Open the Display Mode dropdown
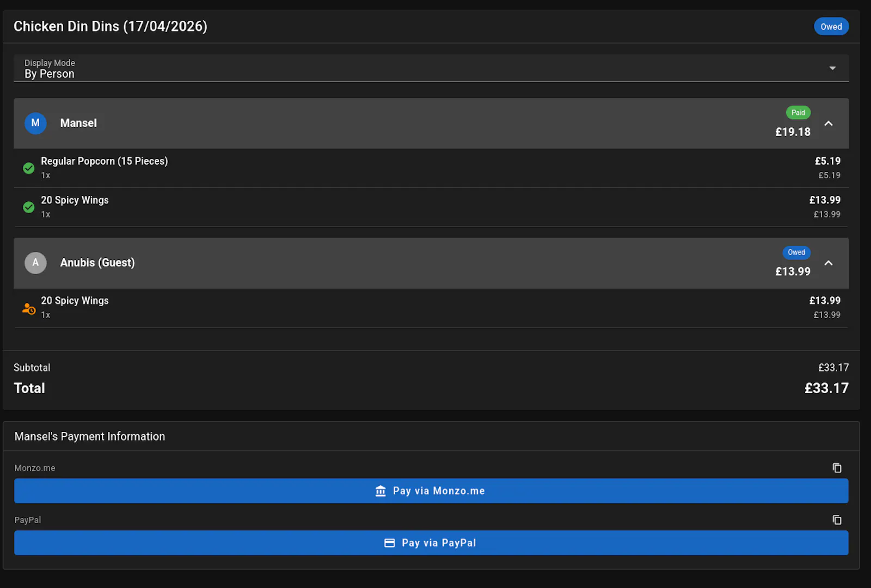The height and width of the screenshot is (588, 871). point(431,68)
